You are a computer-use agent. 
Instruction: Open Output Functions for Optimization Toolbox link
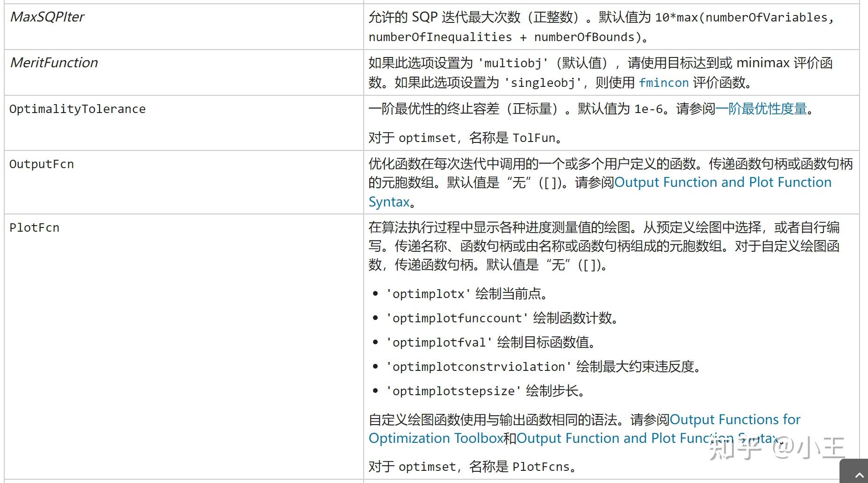click(x=735, y=419)
